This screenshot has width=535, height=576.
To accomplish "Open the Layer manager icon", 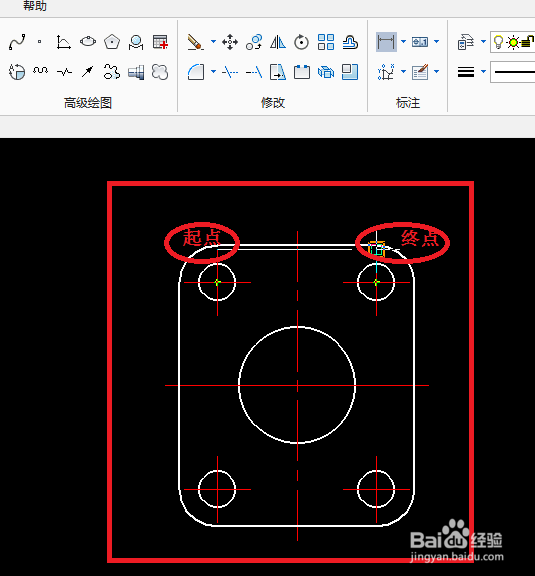I will point(466,42).
